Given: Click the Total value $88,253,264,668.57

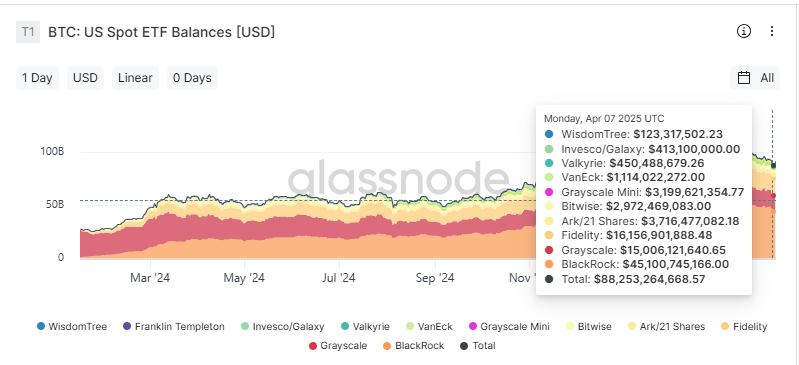Looking at the screenshot, I should [650, 279].
